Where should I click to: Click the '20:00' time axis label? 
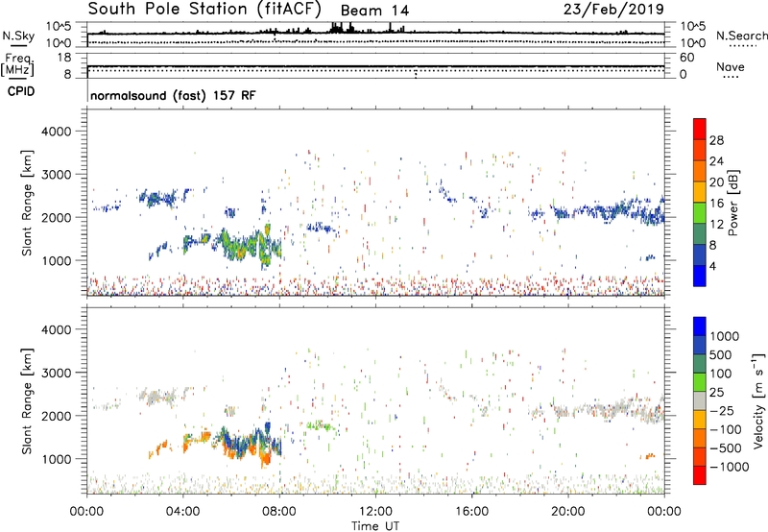[567, 512]
